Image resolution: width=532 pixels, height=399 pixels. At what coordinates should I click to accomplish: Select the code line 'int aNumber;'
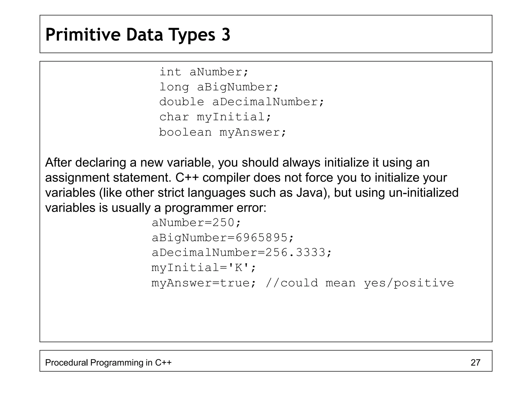[204, 72]
